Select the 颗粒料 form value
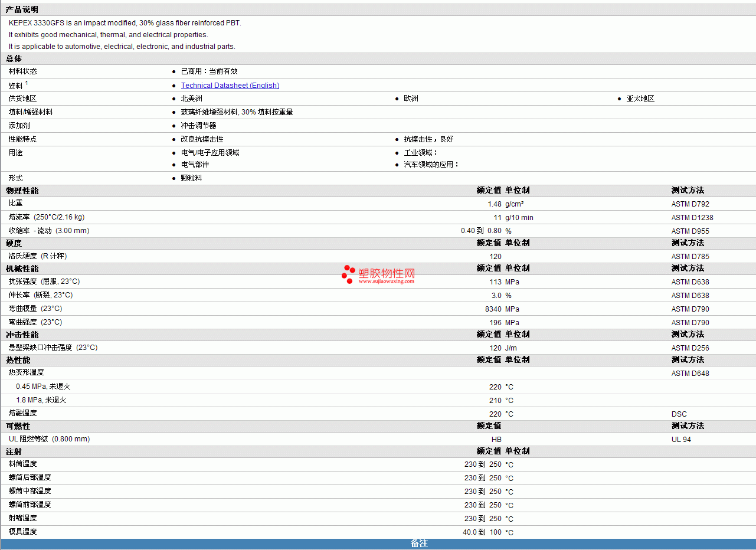The image size is (756, 550). pyautogui.click(x=191, y=178)
